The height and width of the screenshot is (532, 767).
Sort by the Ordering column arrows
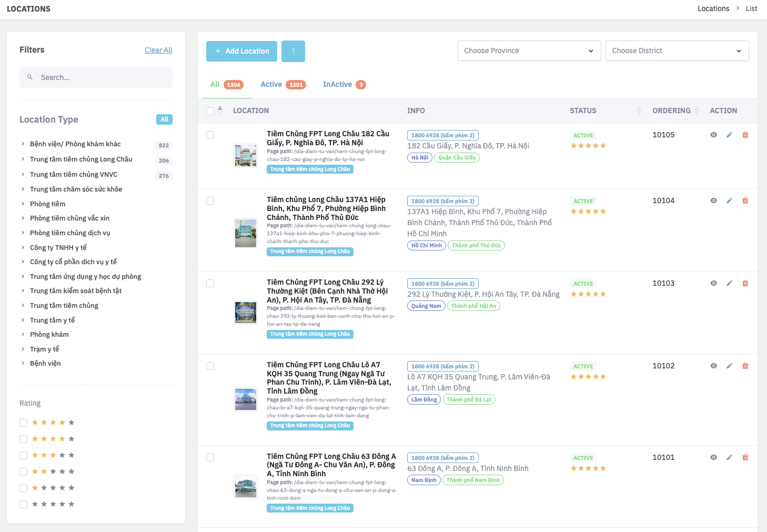tap(698, 111)
